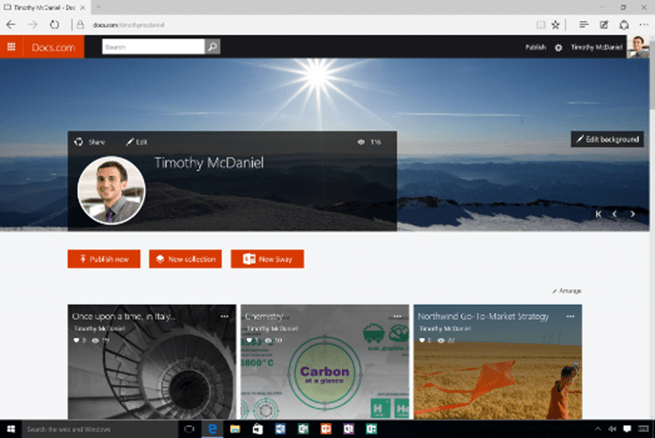
Task: Edit profile using the pencil icon
Action: click(x=130, y=142)
